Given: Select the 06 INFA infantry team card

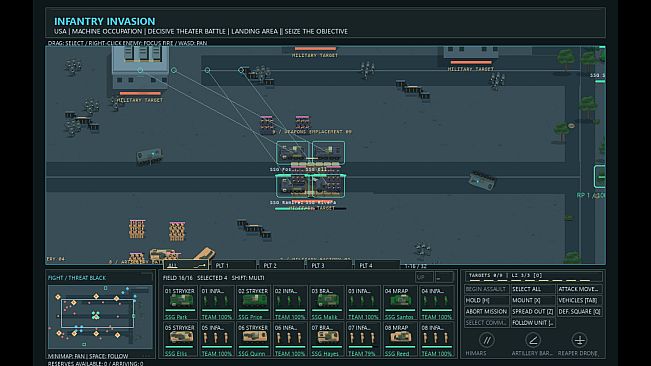Looking at the screenshot, I should [289, 339].
